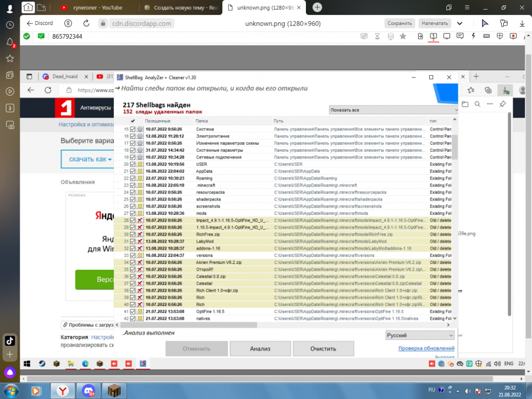532x399 pixels.
Task: Open the lightning actions icon in remote toolbar
Action: [x=473, y=36]
